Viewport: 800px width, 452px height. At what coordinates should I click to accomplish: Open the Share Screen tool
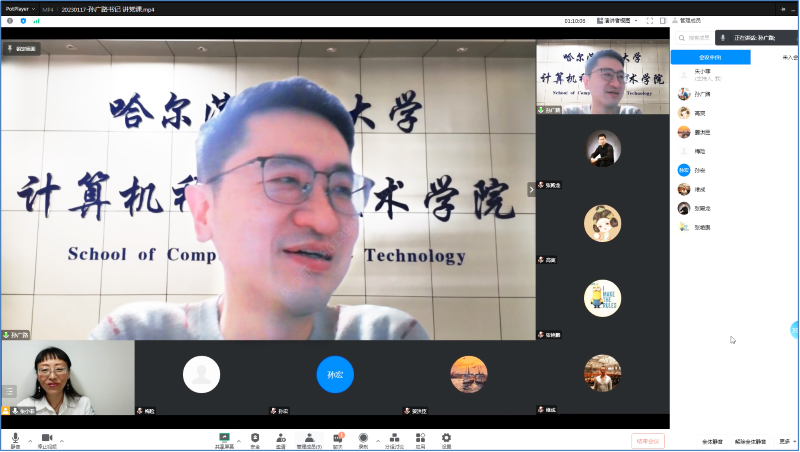[x=224, y=439]
